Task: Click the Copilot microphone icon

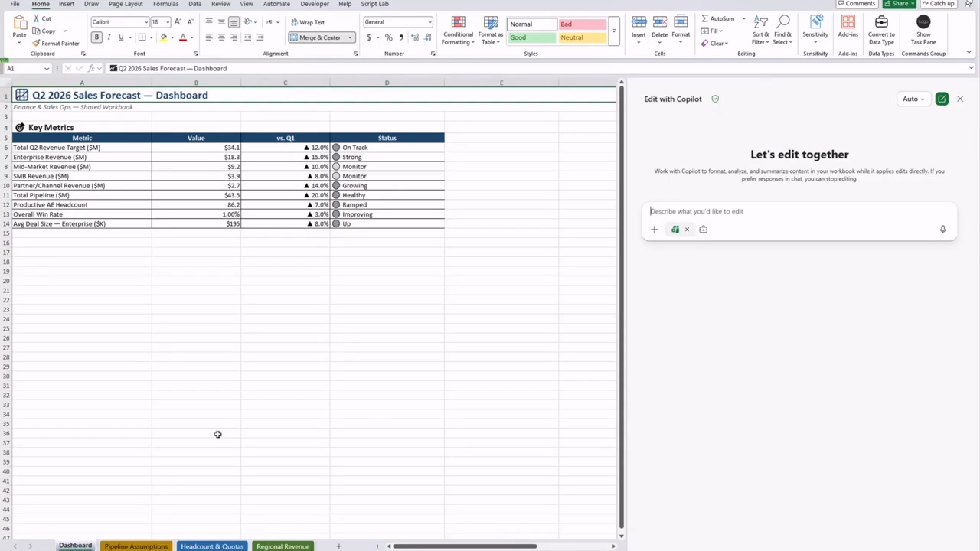Action: coord(942,229)
